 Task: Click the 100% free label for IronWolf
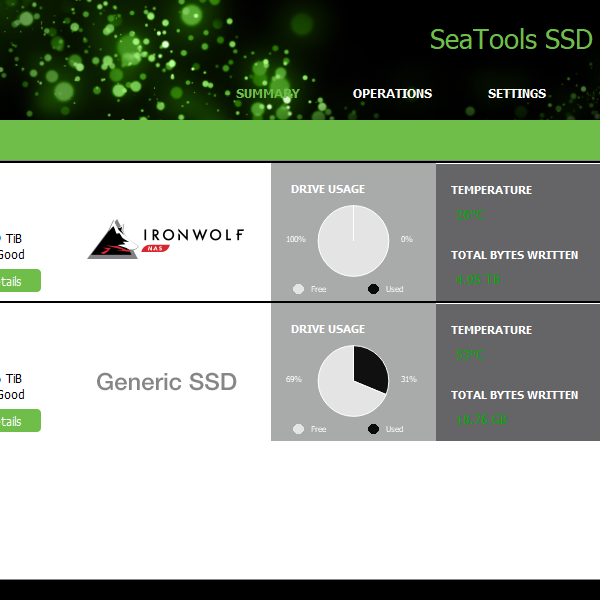296,239
